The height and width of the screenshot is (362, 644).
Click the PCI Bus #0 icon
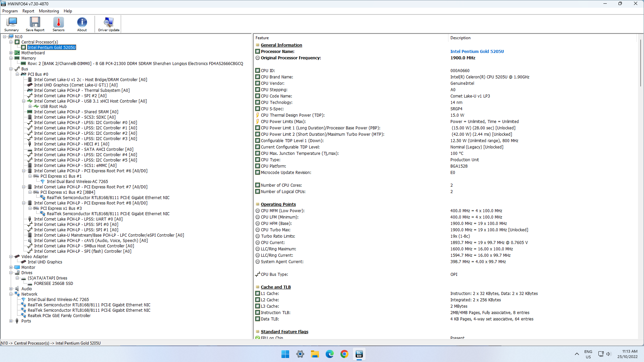23,74
